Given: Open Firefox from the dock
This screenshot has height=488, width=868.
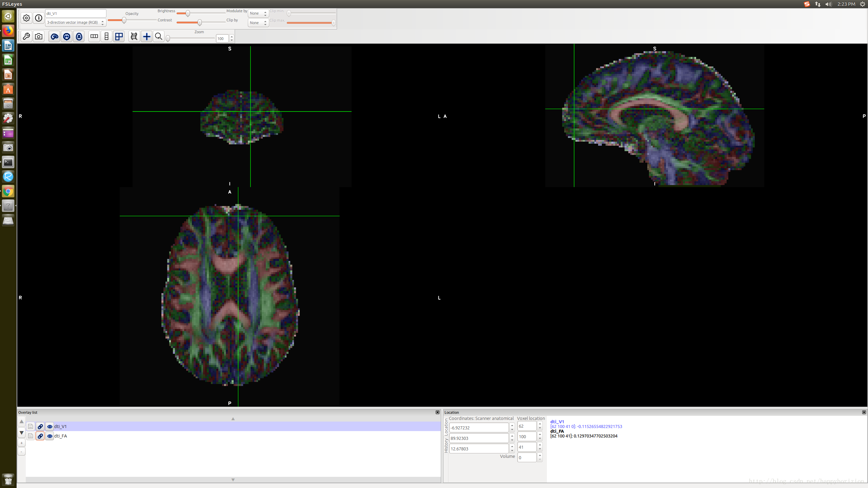Looking at the screenshot, I should tap(8, 31).
